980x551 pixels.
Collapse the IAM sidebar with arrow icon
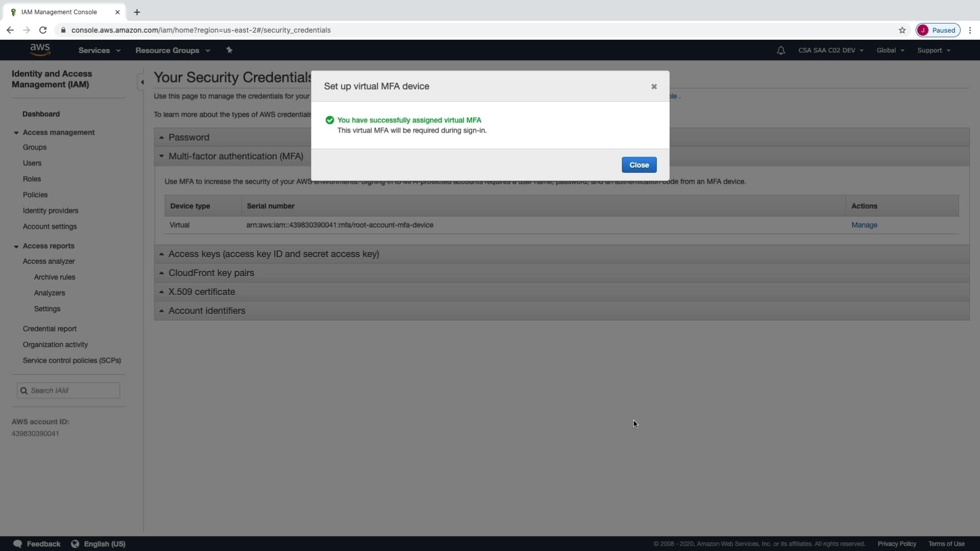pos(141,82)
